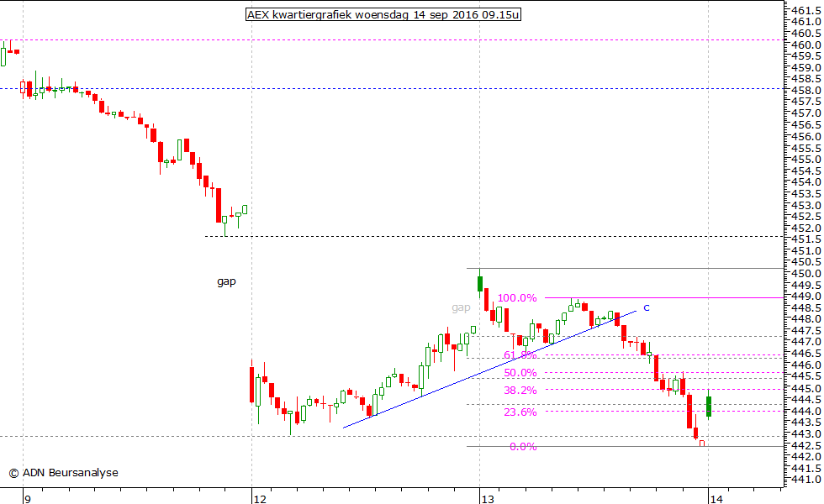Click price label 453.0 on axis

pyautogui.click(x=806, y=205)
